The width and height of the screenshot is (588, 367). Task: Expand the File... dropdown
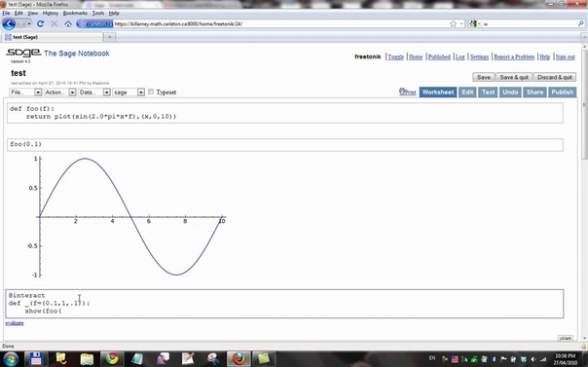tap(25, 92)
